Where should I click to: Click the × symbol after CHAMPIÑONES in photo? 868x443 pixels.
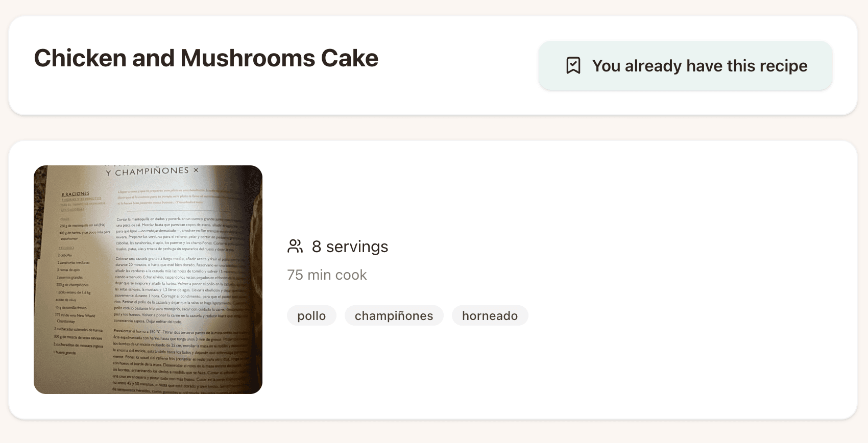[x=196, y=170]
